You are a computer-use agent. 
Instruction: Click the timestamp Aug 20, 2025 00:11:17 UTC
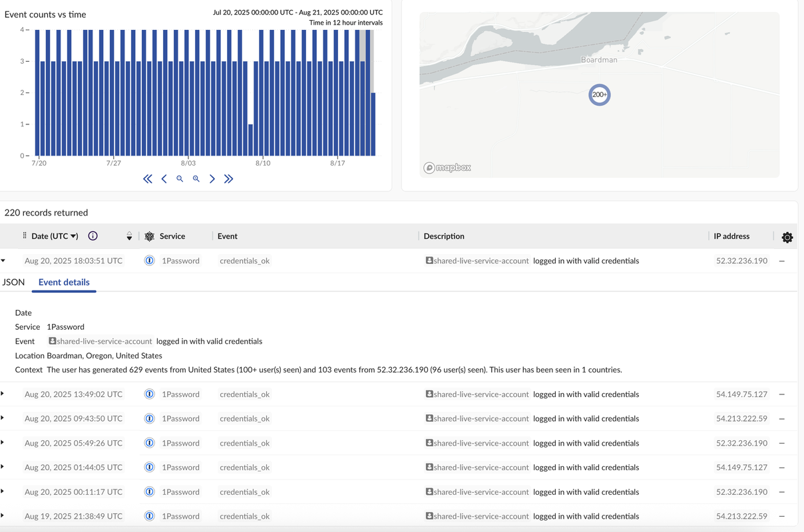click(73, 492)
